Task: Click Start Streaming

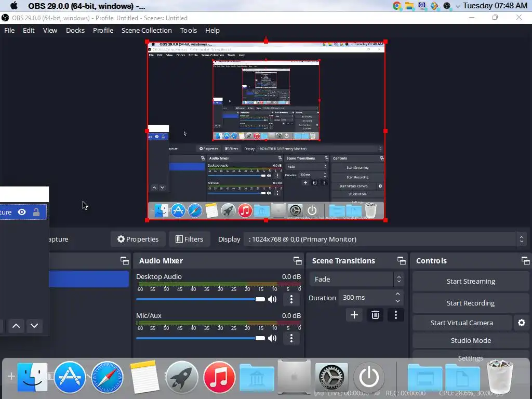Action: 471,281
